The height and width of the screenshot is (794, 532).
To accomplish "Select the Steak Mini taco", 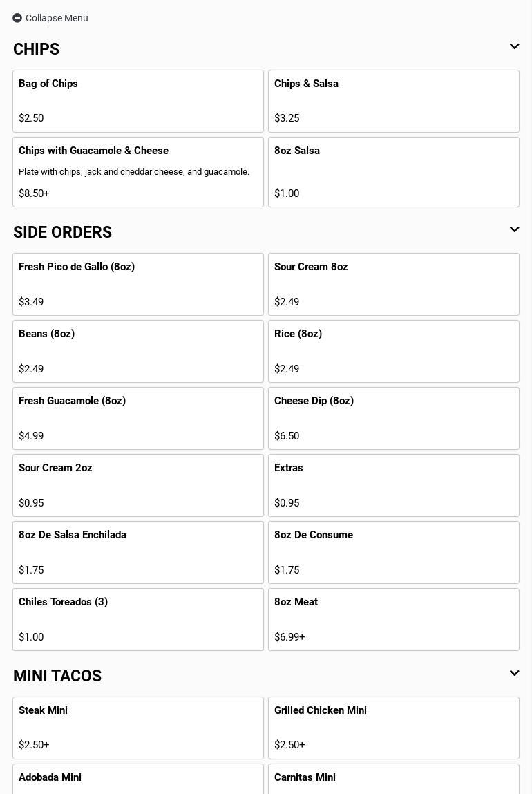I will [x=138, y=728].
